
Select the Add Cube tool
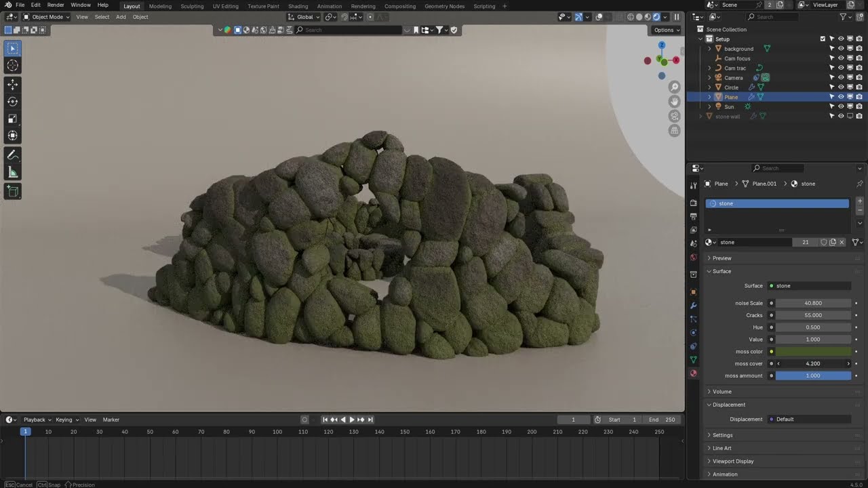coord(12,192)
